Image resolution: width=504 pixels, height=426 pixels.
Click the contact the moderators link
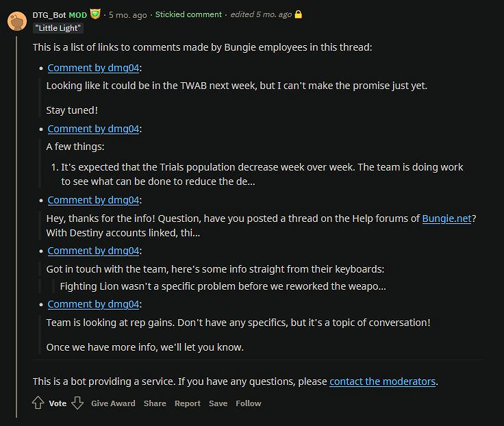[x=382, y=381]
